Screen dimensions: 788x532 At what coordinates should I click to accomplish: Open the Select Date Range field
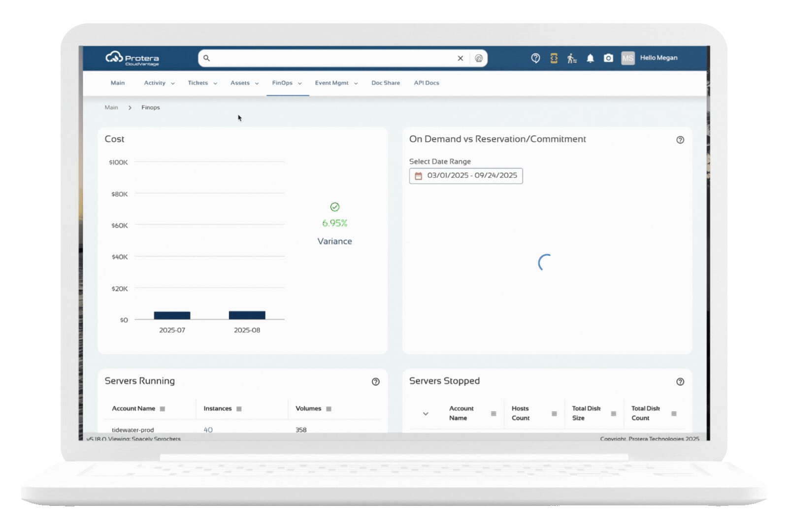(466, 176)
